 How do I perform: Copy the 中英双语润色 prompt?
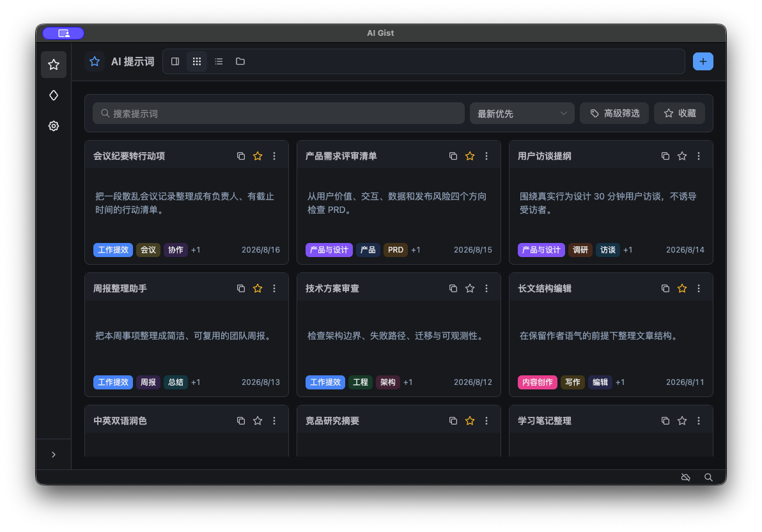pos(240,421)
